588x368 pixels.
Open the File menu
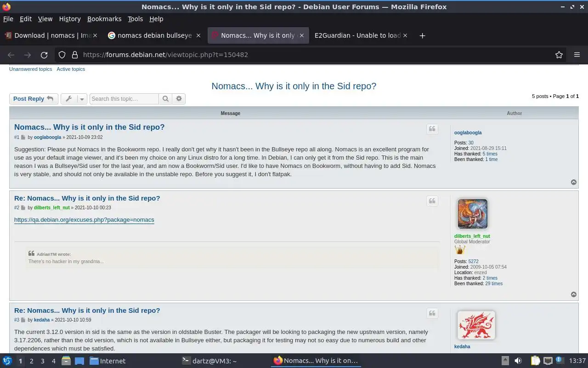[8, 19]
